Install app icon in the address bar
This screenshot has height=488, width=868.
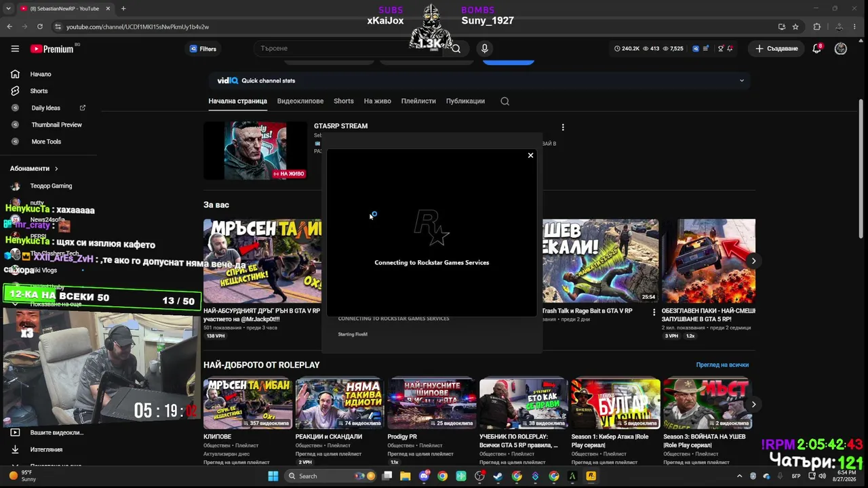click(782, 26)
